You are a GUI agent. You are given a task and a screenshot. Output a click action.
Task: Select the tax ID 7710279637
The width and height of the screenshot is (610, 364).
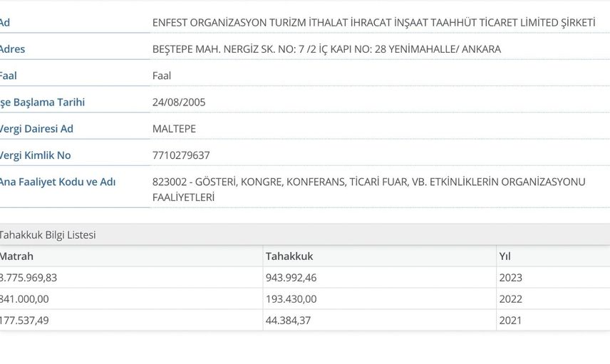point(181,155)
